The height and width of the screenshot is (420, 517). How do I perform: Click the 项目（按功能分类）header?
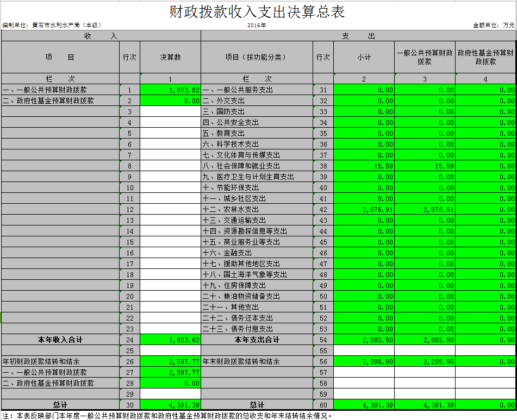(257, 57)
